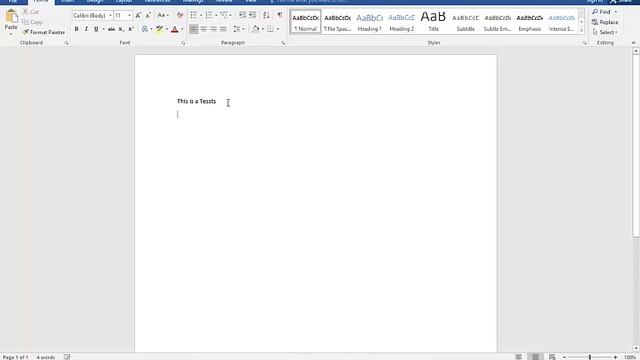640x360 pixels.
Task: Switch to the References ribbon tab
Action: [157, 1]
